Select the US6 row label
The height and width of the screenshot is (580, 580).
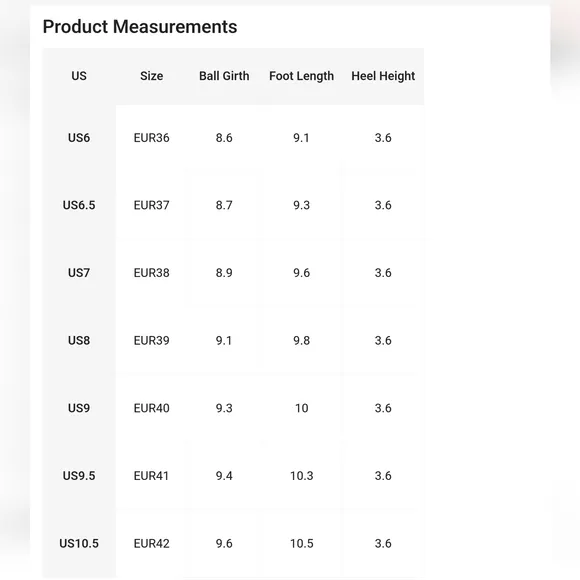point(79,138)
